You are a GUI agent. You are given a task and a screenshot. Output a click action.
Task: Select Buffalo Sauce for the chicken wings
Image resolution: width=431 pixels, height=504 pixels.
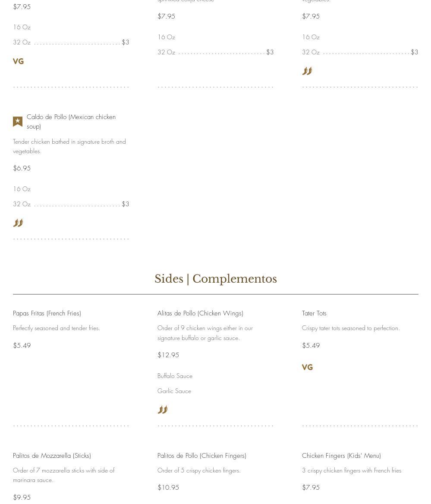click(175, 376)
